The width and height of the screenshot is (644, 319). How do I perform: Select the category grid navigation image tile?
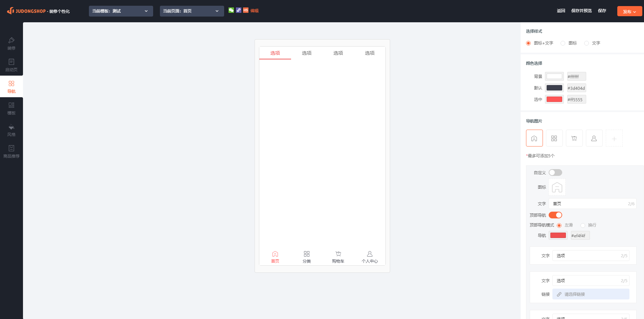(554, 138)
